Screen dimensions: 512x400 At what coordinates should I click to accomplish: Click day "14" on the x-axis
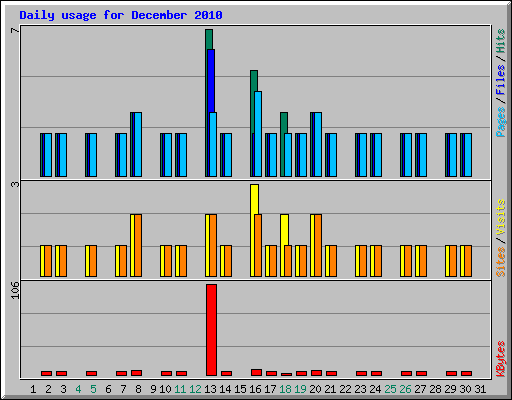[225, 389]
